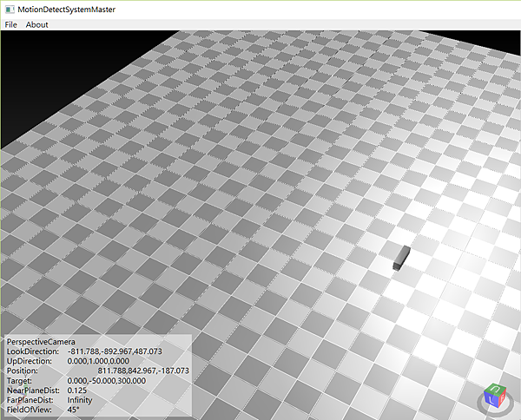Click Position value 811.788,842.967,-187.073
The image size is (521, 420).
143,371
